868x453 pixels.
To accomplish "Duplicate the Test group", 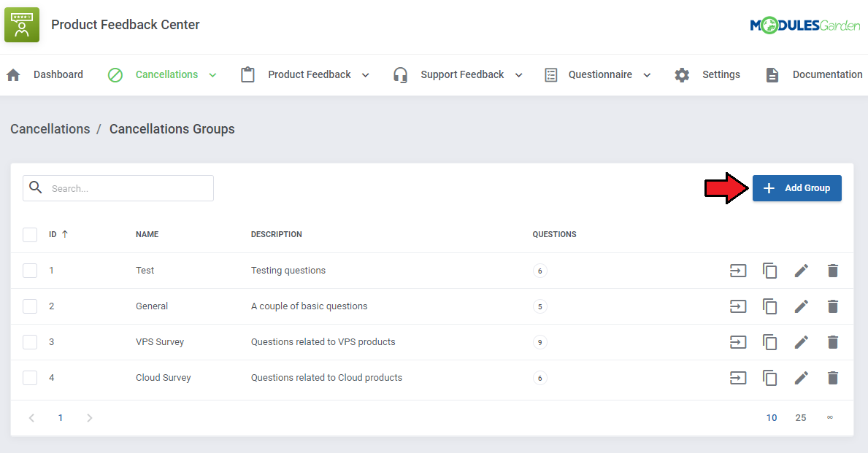I will tap(769, 271).
